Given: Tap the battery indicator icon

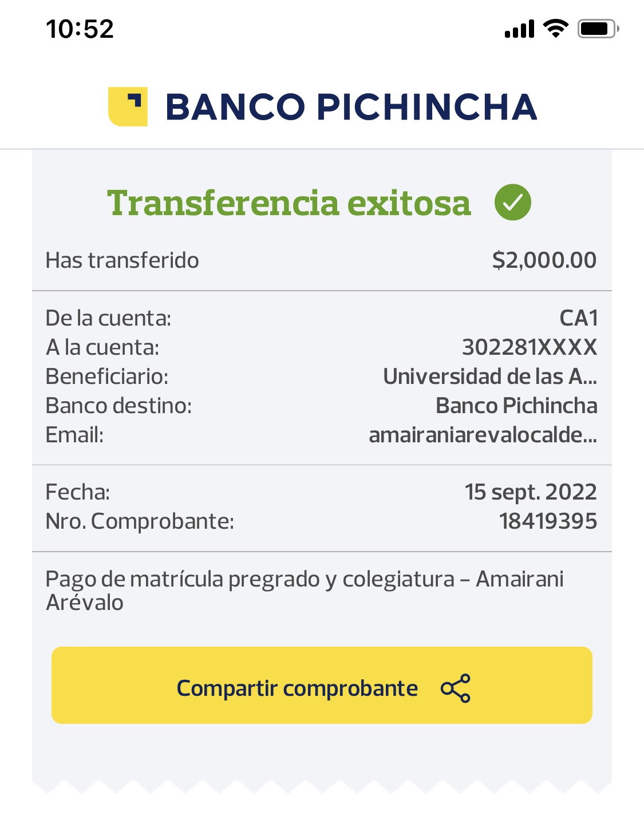Looking at the screenshot, I should [598, 28].
